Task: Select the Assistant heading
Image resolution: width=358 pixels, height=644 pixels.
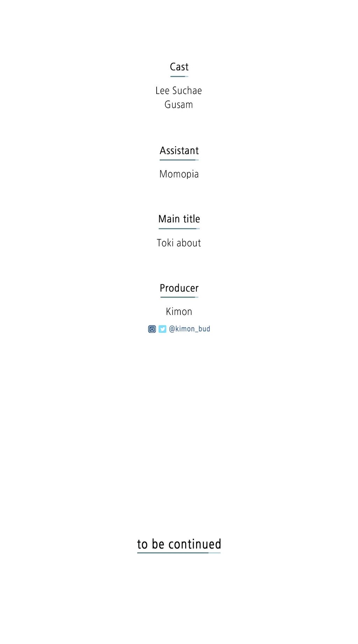Action: 179,150
